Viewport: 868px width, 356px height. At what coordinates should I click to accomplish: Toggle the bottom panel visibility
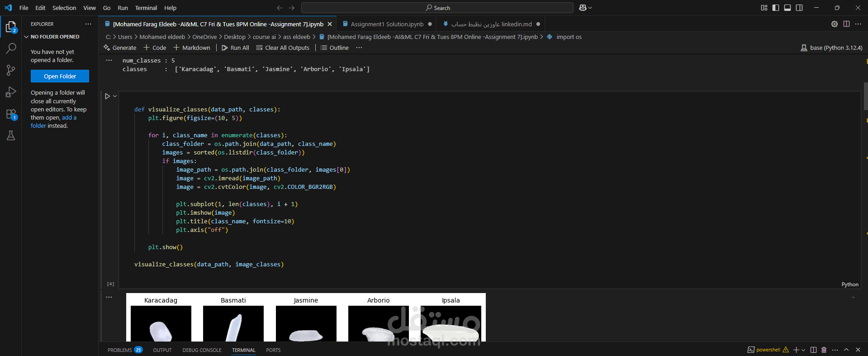pyautogui.click(x=787, y=8)
